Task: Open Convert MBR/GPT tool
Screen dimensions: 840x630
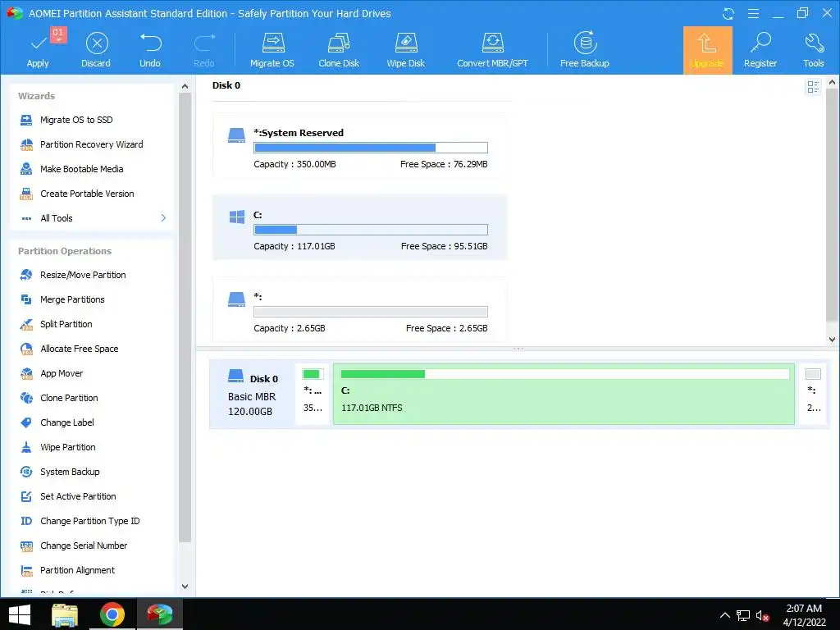Action: 492,50
